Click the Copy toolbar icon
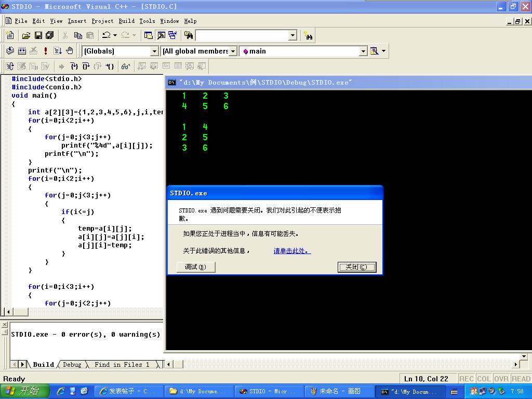 tap(78, 35)
